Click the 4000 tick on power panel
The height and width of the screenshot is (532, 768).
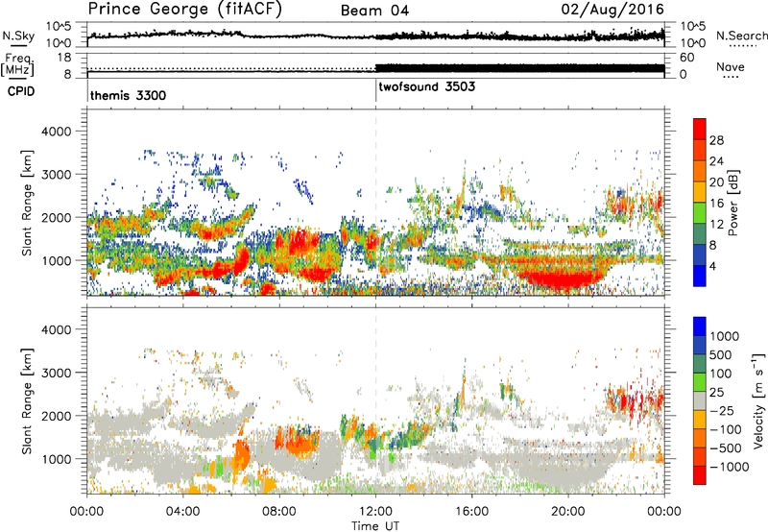[56, 132]
